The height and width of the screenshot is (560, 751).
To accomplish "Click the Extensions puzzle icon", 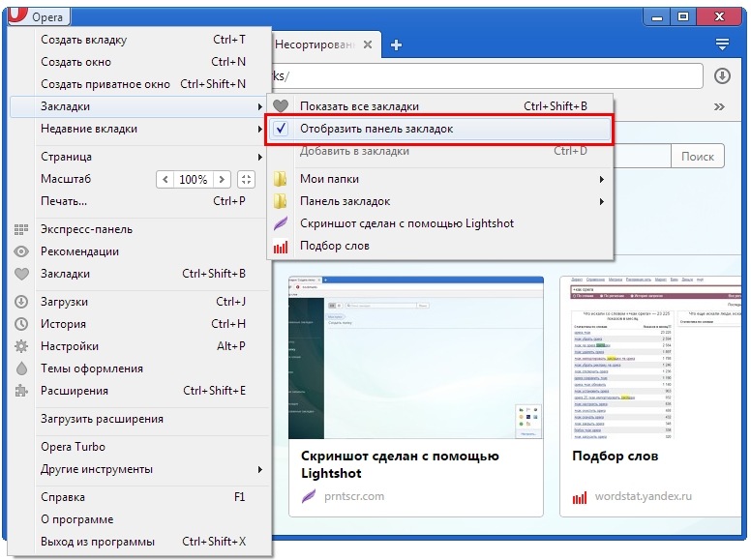I will click(21, 391).
